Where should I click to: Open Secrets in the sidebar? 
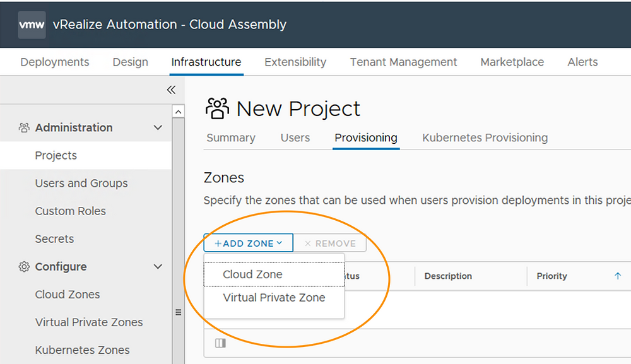tap(54, 239)
